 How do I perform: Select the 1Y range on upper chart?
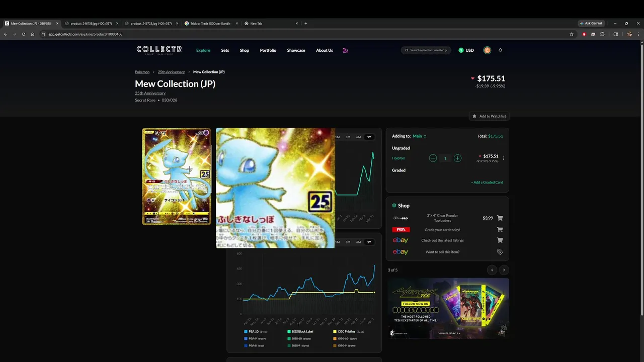[x=369, y=137]
